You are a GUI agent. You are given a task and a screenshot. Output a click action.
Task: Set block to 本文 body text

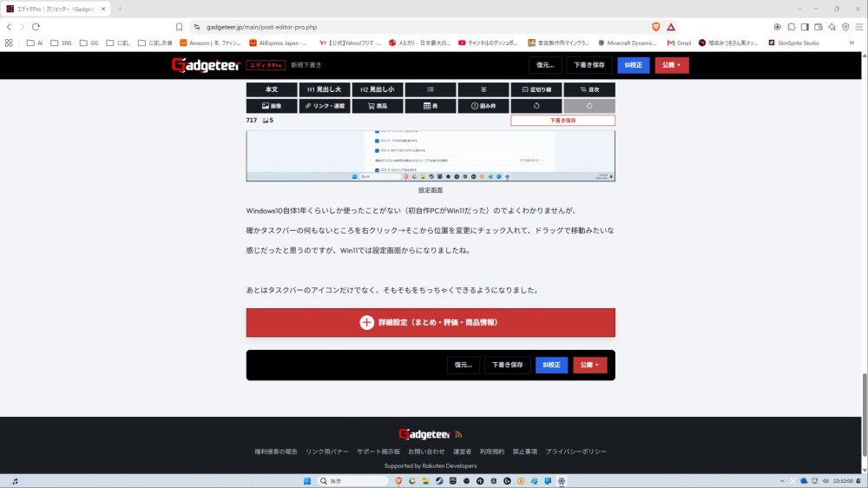click(271, 89)
